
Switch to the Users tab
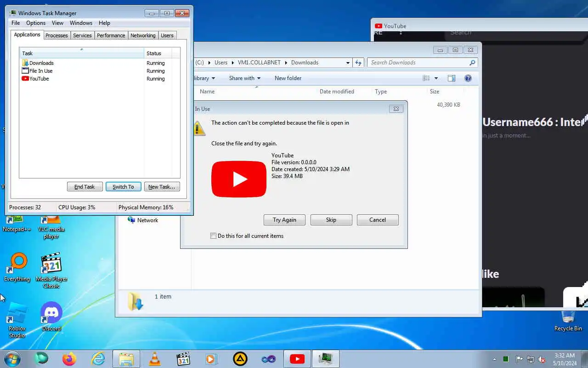coord(167,35)
